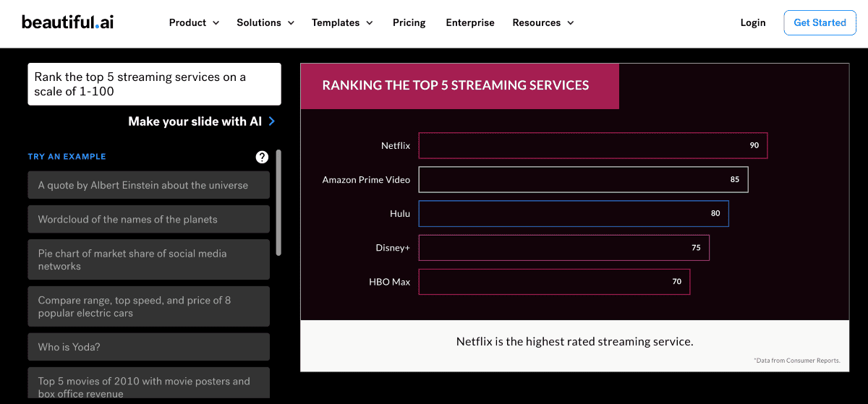
Task: Click the blue arrow next to Make your slide
Action: tap(272, 121)
